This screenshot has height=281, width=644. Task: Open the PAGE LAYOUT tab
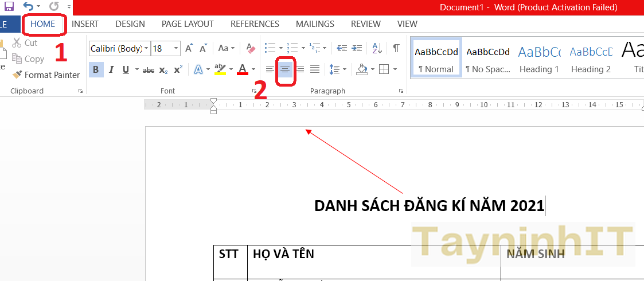coord(188,24)
